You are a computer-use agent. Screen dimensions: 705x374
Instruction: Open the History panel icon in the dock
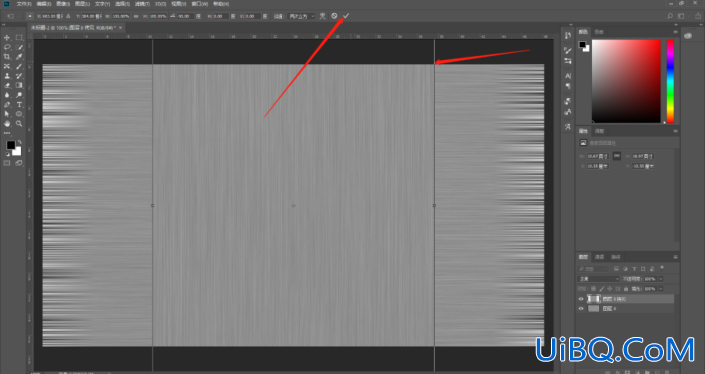(x=568, y=36)
